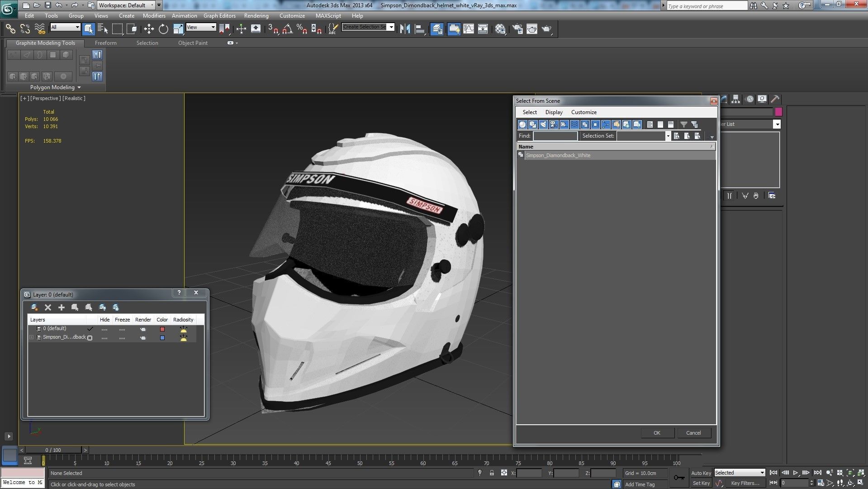Open the Material Editor icon

pos(500,29)
